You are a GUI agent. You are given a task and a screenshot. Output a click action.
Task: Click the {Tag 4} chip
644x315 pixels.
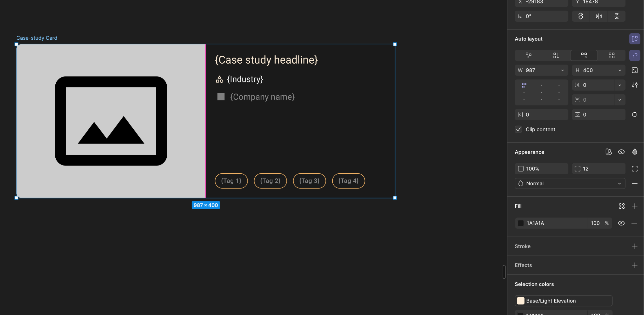348,181
